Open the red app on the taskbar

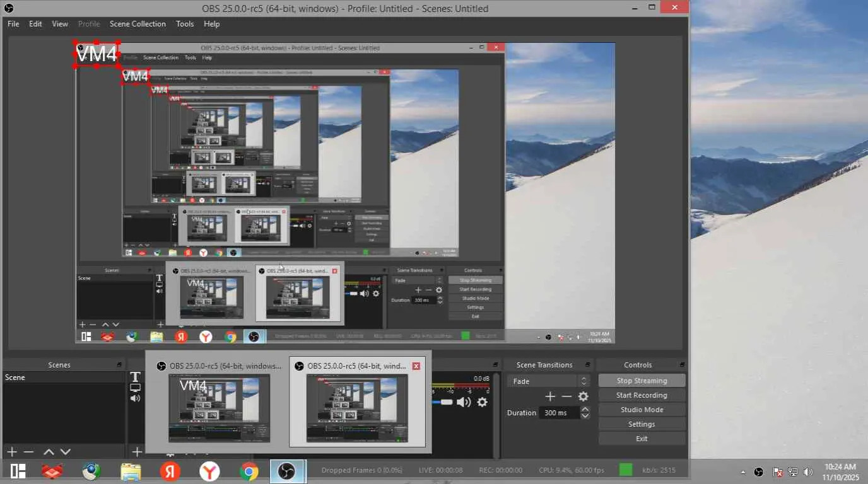click(53, 471)
